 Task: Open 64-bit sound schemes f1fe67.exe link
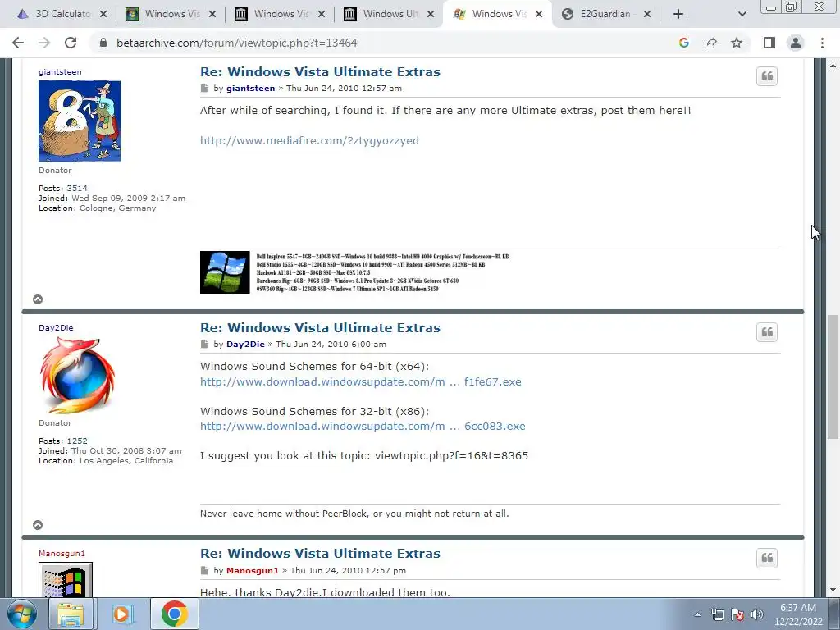(x=361, y=382)
